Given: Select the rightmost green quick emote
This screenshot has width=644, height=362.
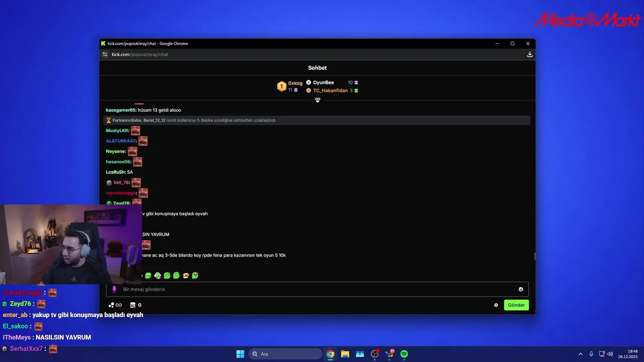Looking at the screenshot, I should pos(195,276).
